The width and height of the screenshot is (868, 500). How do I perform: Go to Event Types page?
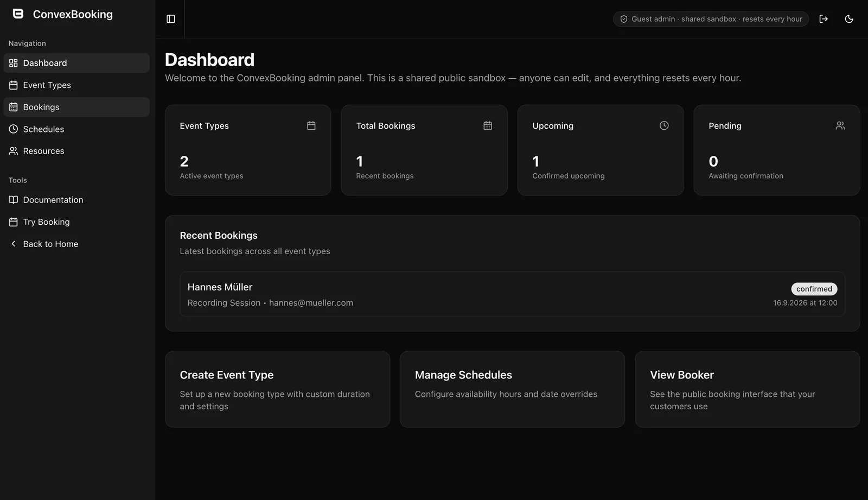[x=76, y=85]
